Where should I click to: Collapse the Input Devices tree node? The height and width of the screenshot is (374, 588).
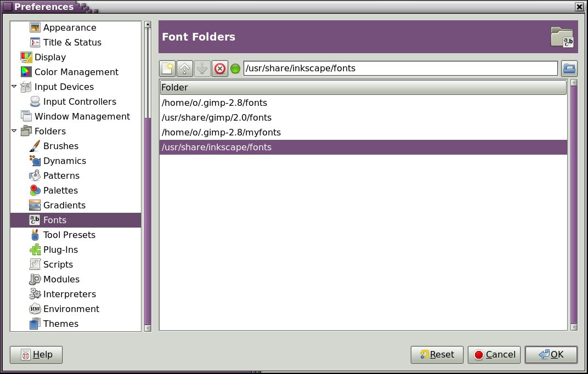14,87
